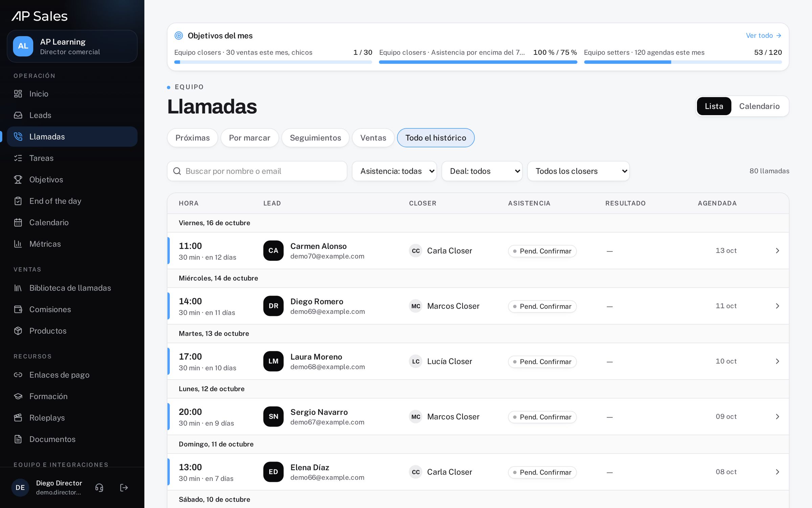Click the Roleplays clapperboard icon
The image size is (812, 508).
click(18, 418)
